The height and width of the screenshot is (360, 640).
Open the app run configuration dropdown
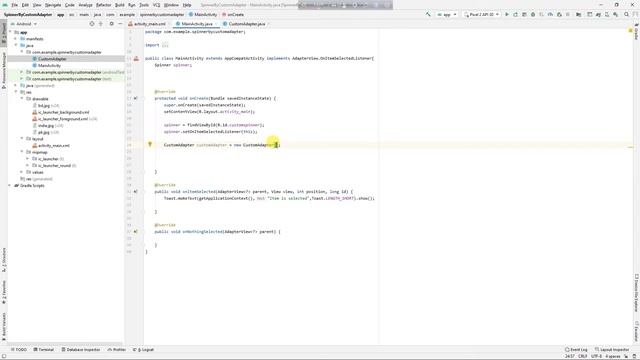[447, 14]
